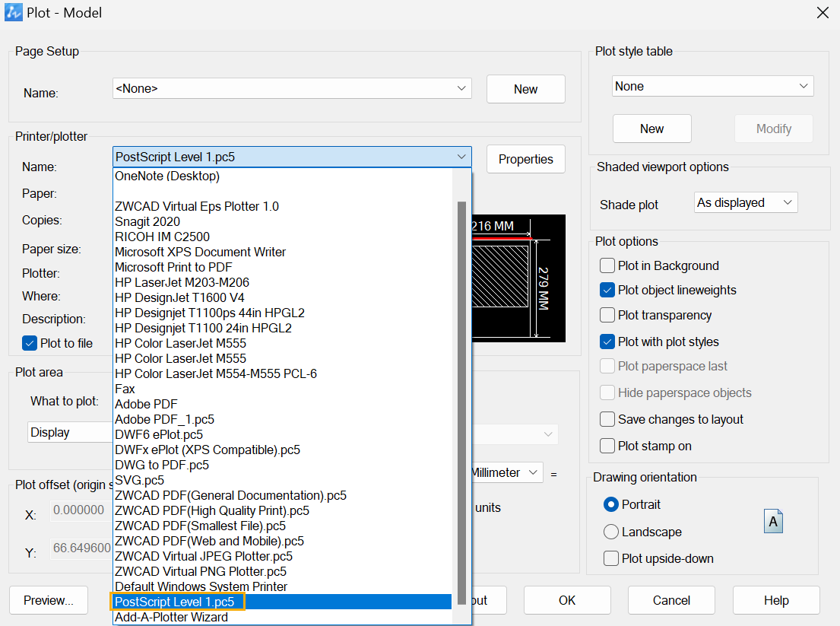Image resolution: width=840 pixels, height=626 pixels.
Task: Click the Modify plot style button
Action: (774, 129)
